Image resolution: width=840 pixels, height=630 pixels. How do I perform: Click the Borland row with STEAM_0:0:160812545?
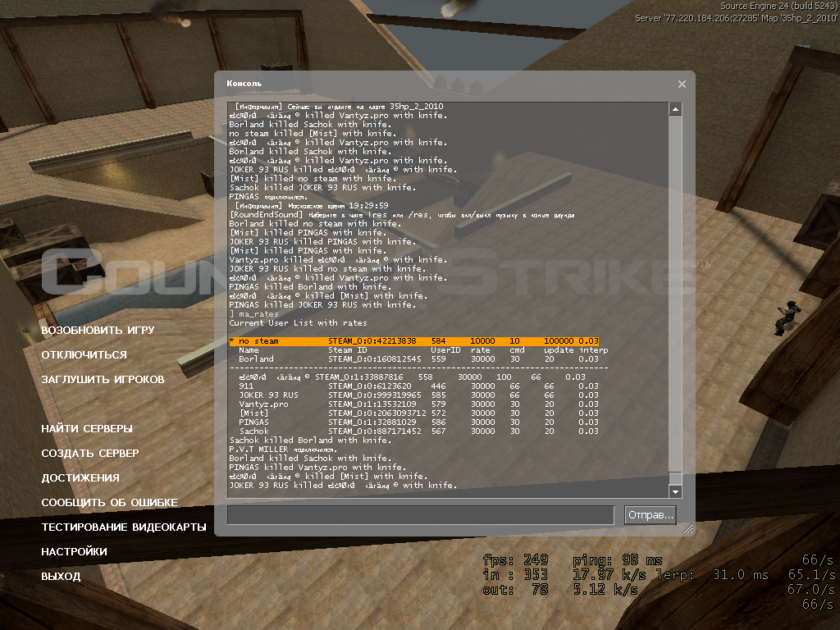click(418, 359)
